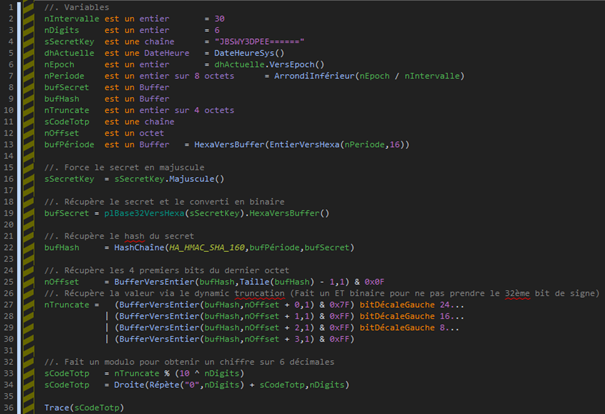Click line number 36 in the gutter
The height and width of the screenshot is (414, 605).
(x=8, y=408)
